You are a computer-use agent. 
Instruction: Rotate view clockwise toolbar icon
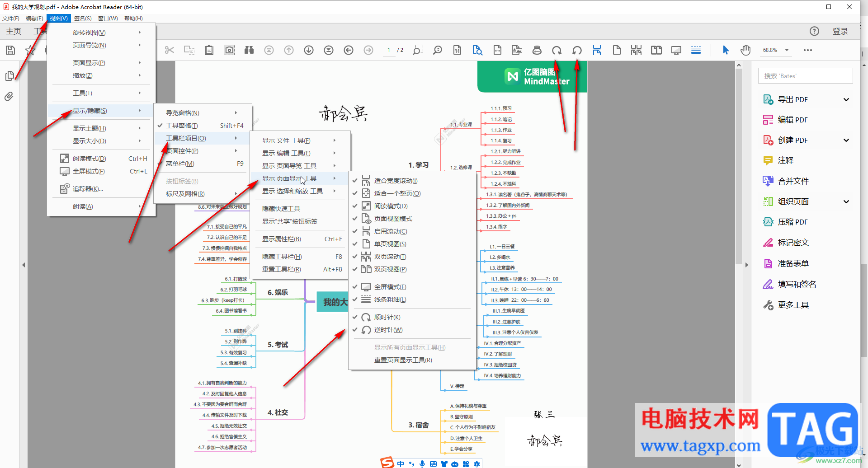coord(557,50)
